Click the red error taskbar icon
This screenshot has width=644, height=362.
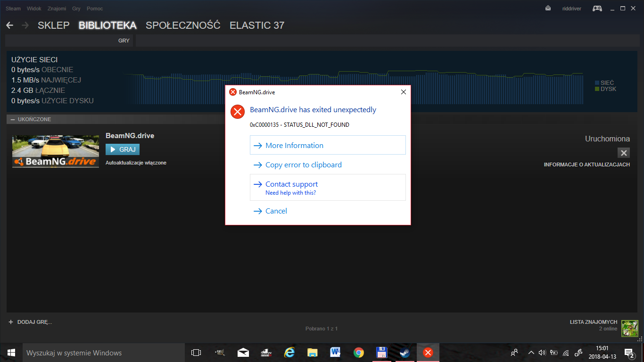tap(428, 353)
